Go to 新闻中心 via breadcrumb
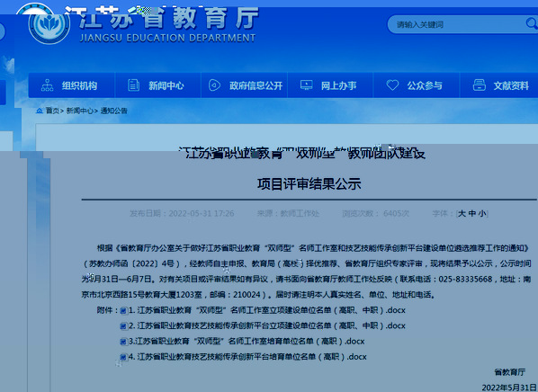This screenshot has height=392, width=538. 79,111
